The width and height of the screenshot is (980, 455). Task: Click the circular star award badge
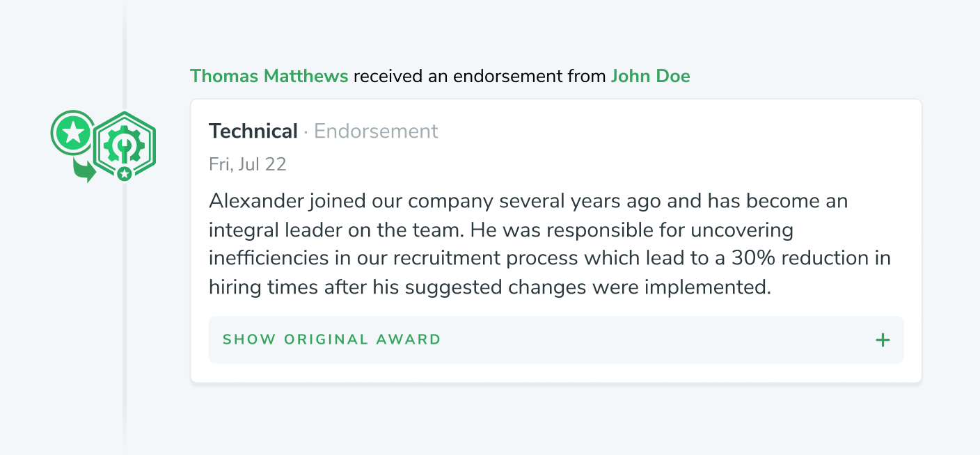(x=72, y=132)
